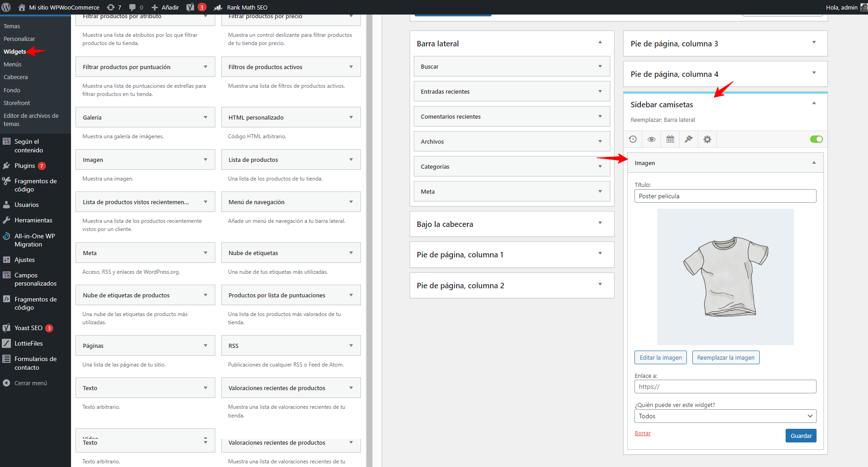Click the All-in-One WP Migration icon
Image resolution: width=868 pixels, height=467 pixels.
[x=6, y=236]
